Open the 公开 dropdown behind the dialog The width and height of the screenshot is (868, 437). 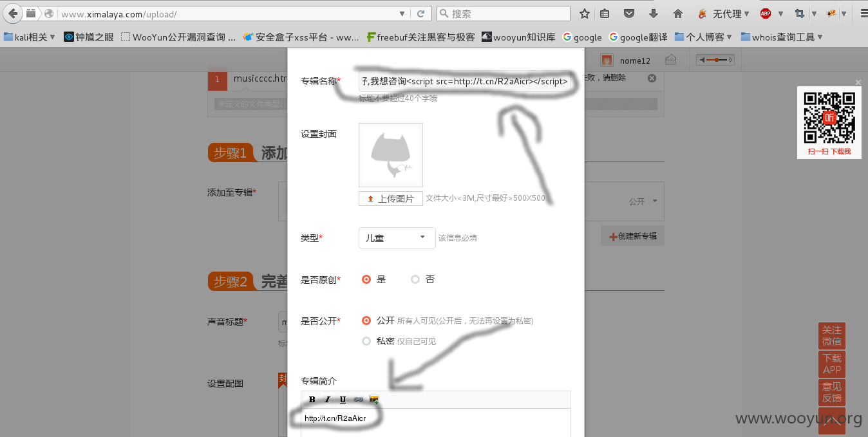click(x=643, y=201)
